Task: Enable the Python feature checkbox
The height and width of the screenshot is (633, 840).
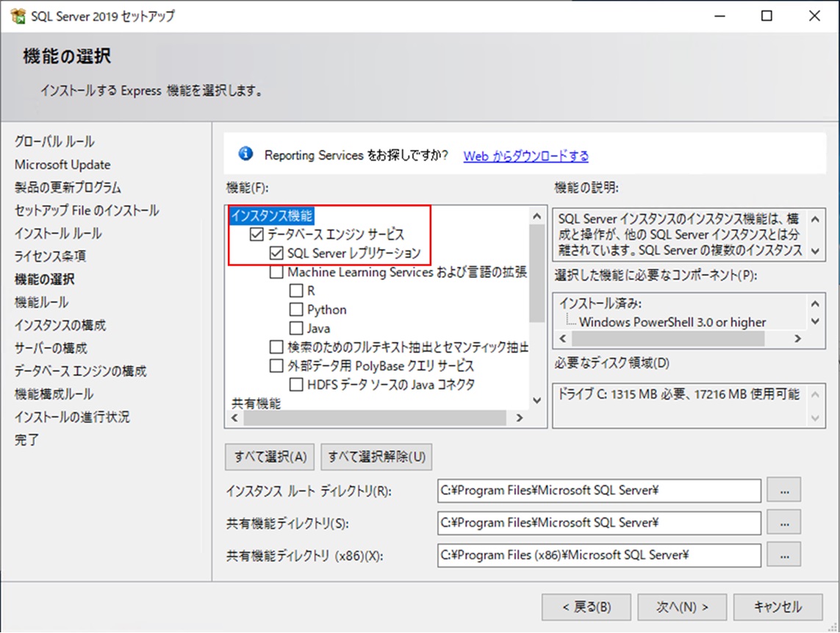Action: 296,310
